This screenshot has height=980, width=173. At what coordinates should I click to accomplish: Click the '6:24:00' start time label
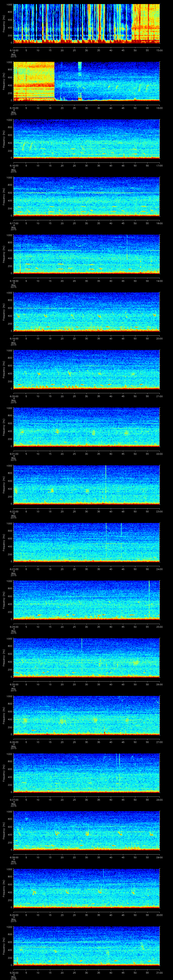[x=14, y=627]
